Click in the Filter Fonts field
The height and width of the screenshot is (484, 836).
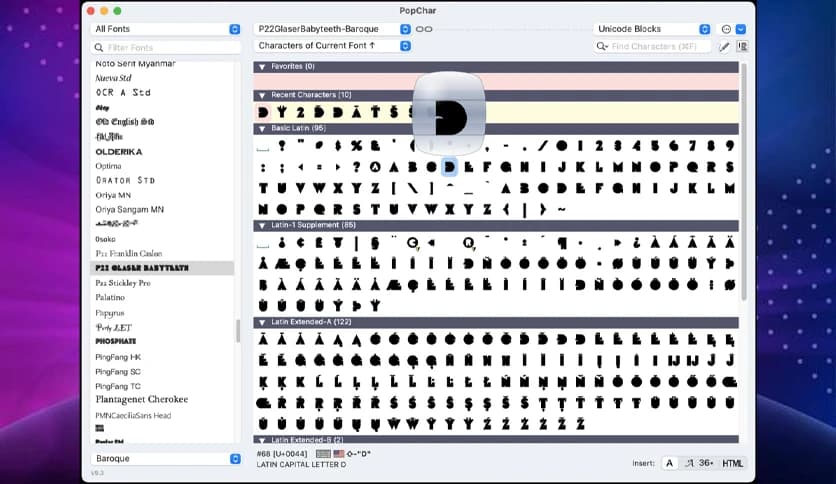166,47
